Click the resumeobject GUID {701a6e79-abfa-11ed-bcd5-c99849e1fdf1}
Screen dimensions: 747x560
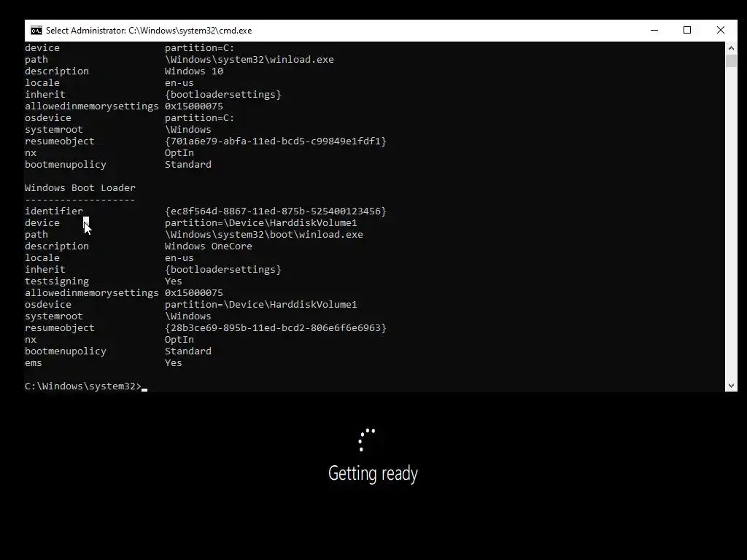(x=275, y=141)
